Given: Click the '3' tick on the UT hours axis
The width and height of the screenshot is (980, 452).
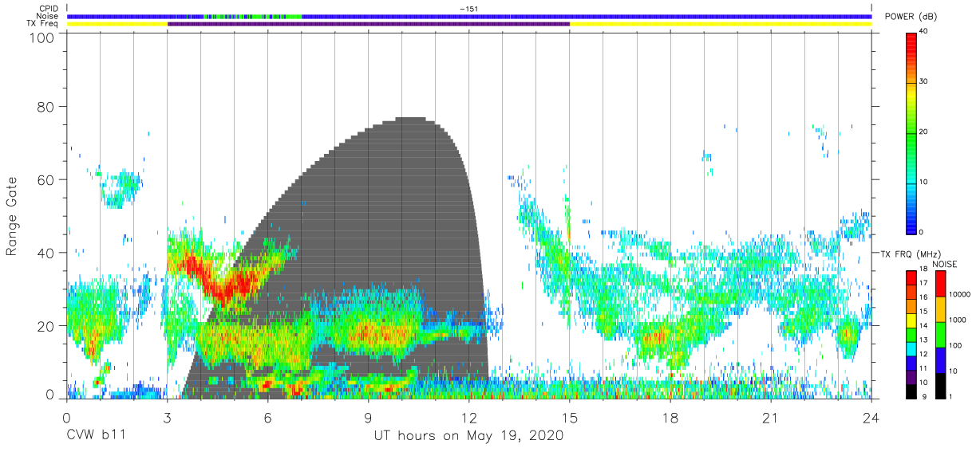Looking at the screenshot, I should pyautogui.click(x=167, y=418).
